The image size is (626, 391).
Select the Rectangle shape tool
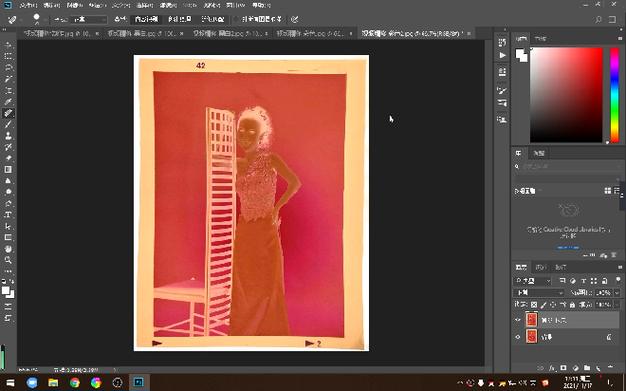8,237
